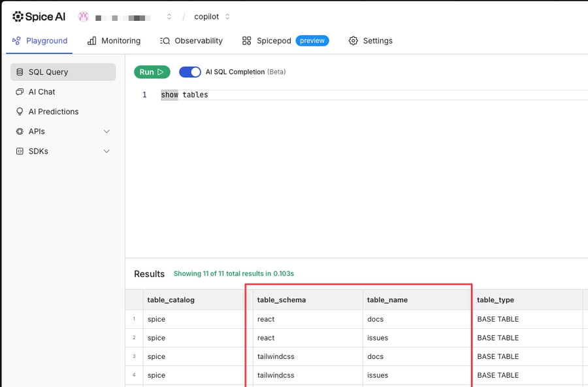Click the Monitoring bar chart icon
588x387 pixels.
point(92,41)
